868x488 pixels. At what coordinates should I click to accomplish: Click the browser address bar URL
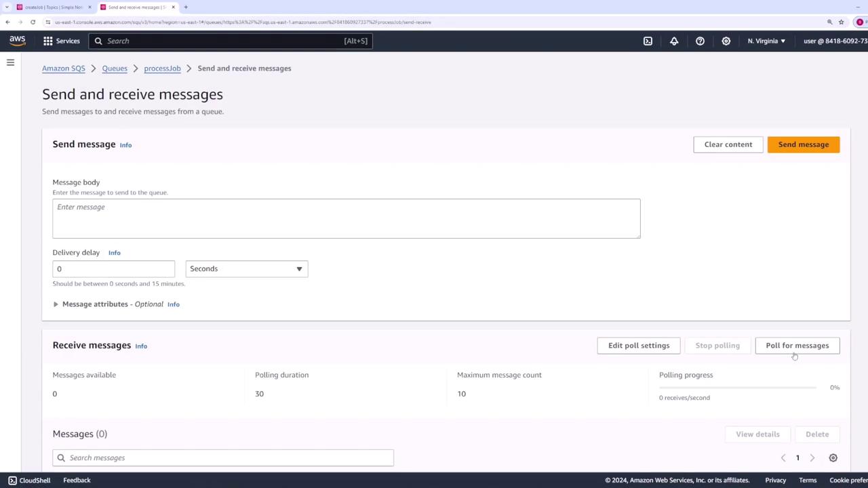(243, 22)
